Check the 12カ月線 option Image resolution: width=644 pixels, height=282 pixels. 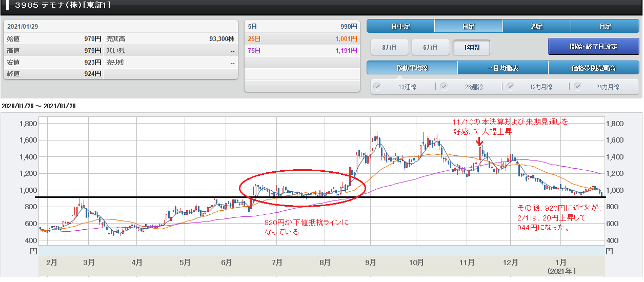tap(511, 86)
